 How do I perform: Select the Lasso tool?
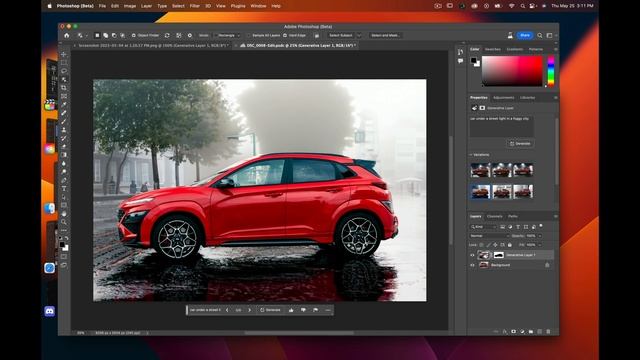click(x=64, y=71)
